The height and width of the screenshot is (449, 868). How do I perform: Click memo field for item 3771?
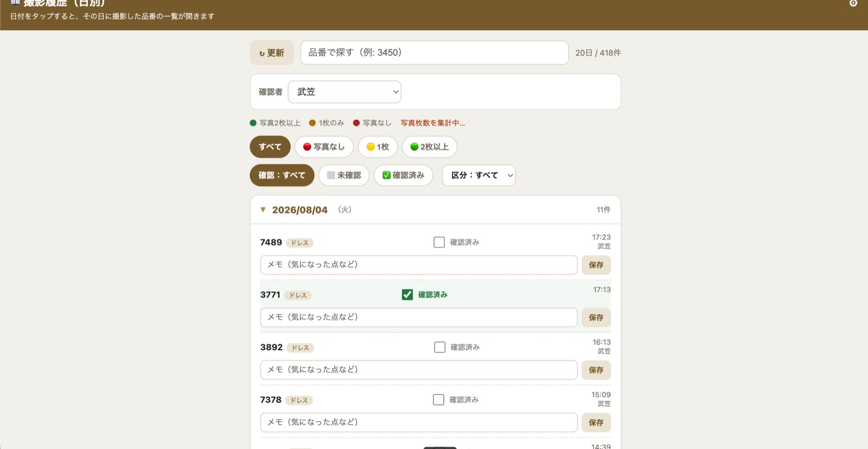(419, 317)
